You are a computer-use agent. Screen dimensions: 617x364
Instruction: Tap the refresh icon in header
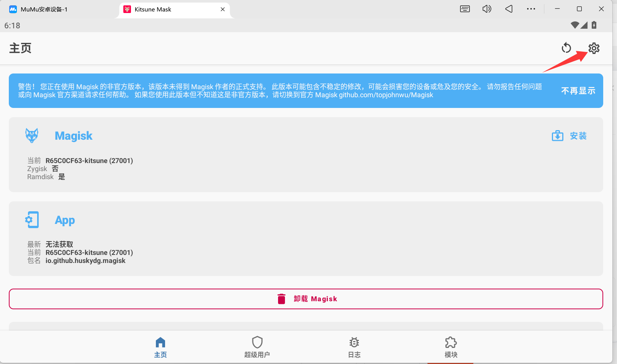coord(566,48)
